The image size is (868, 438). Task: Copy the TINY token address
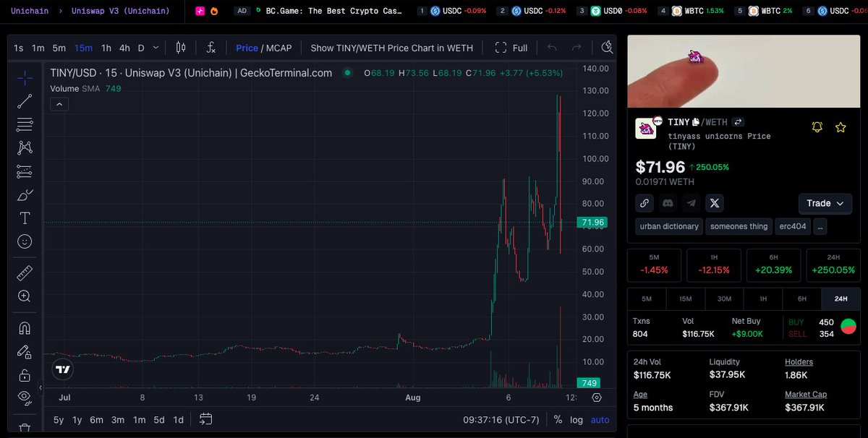coord(696,122)
